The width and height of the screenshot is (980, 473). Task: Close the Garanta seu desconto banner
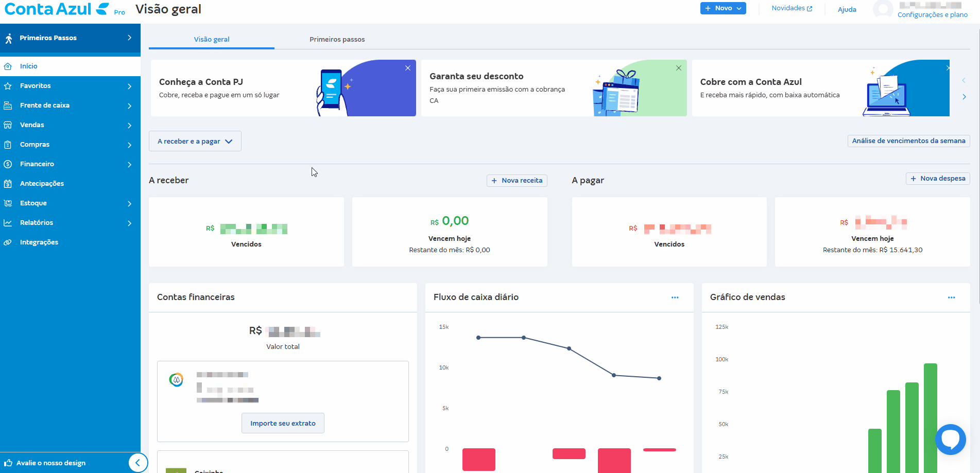[679, 68]
